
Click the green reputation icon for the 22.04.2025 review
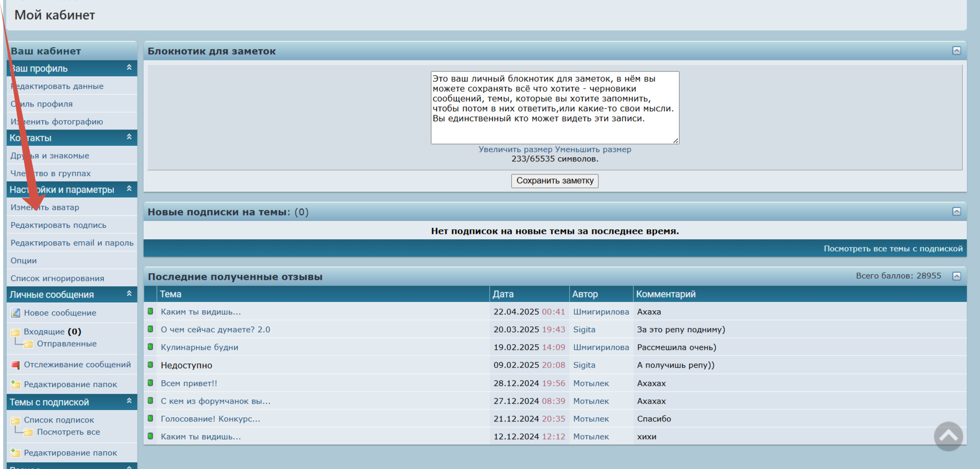150,311
